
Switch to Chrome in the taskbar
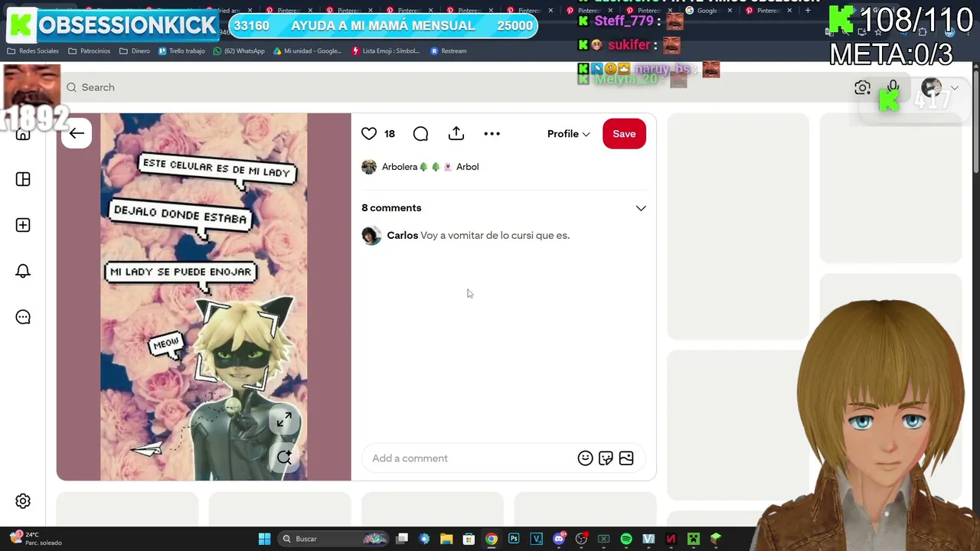[x=492, y=539]
